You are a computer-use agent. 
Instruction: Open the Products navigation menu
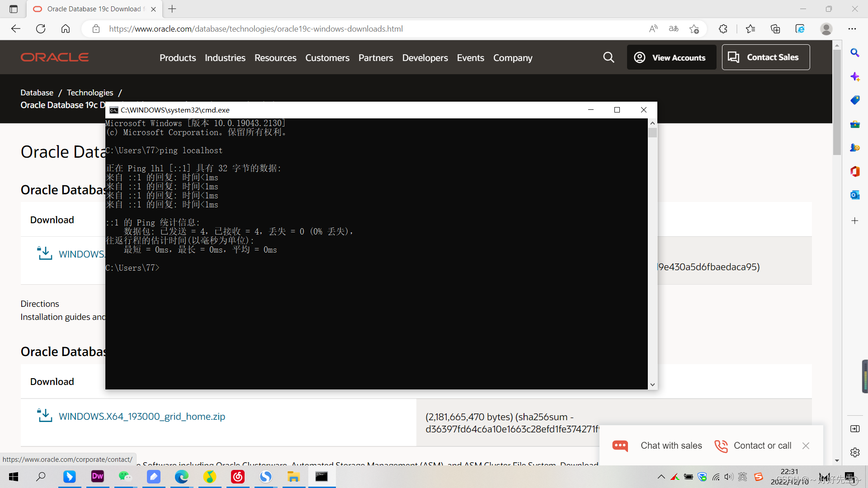[177, 57]
